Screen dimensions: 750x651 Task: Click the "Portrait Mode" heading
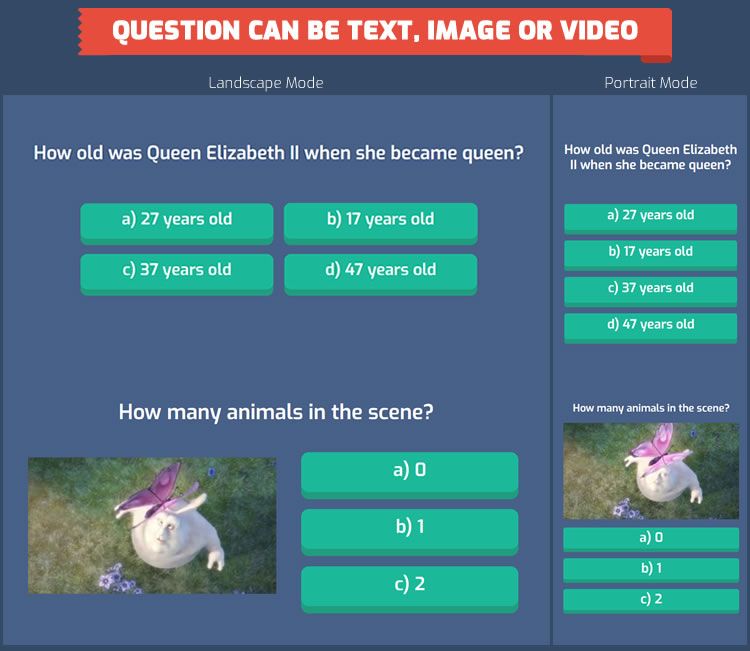(650, 83)
